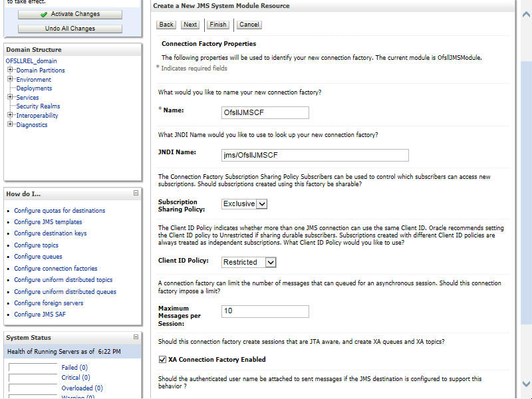Open the Subscription Sharing Policy dropdown
This screenshot has width=532, height=399.
click(244, 203)
